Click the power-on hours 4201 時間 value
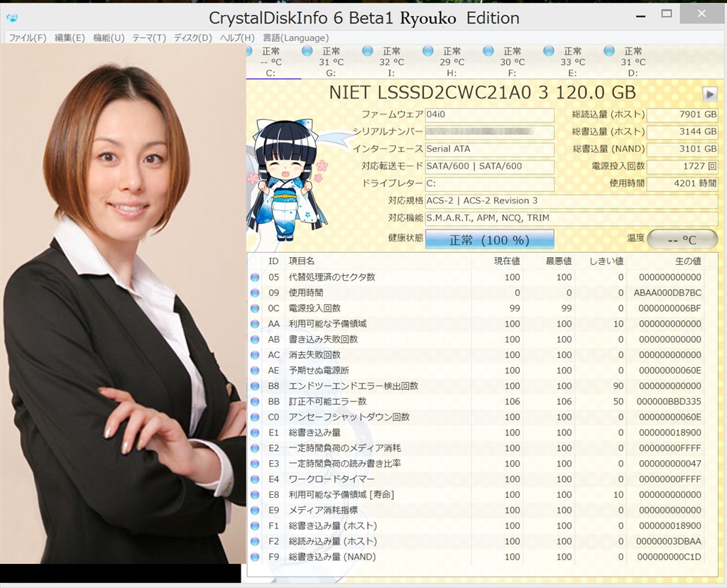Screen dimensions: 727x588 (682, 183)
